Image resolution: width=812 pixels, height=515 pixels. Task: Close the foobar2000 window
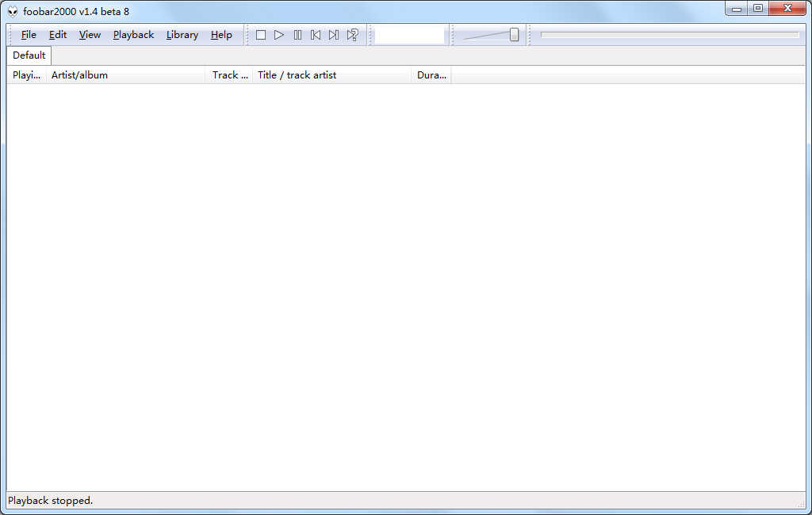click(x=787, y=9)
